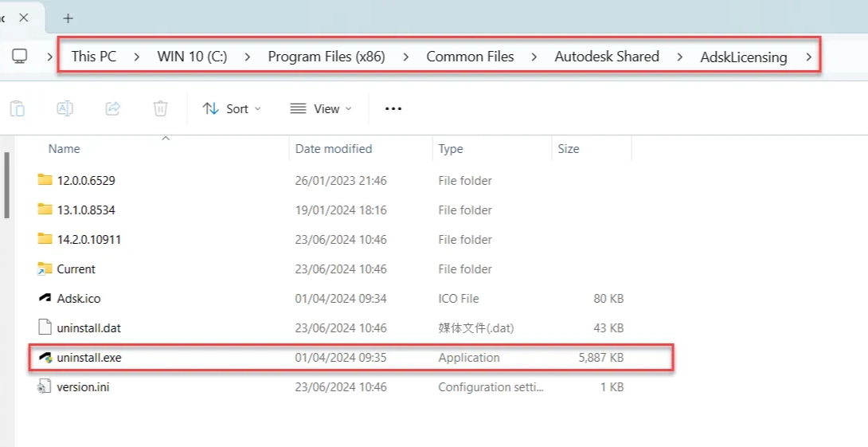Open the See more three-dots menu
868x447 pixels.
coord(393,108)
